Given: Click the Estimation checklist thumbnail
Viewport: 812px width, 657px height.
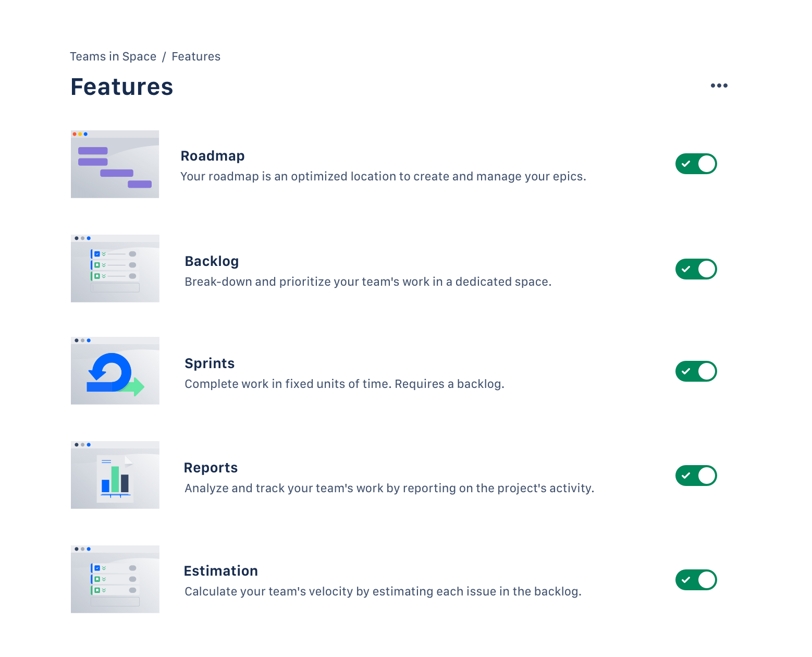Looking at the screenshot, I should pos(115,579).
